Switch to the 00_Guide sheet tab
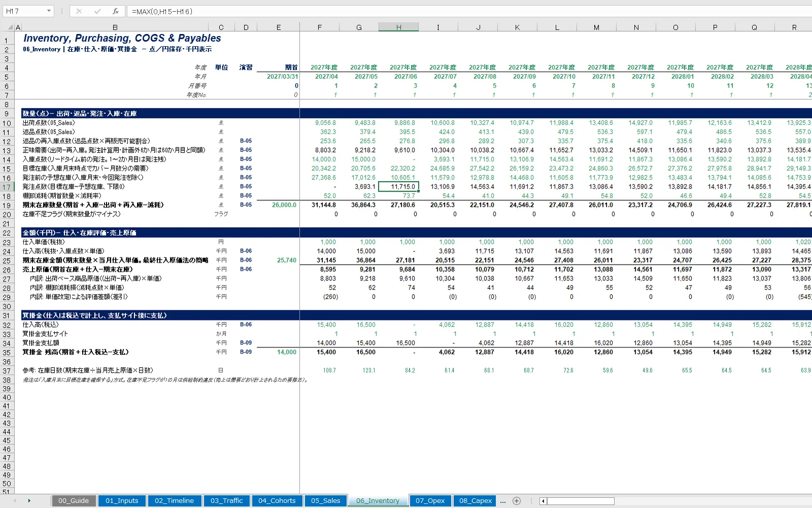Viewport: 812px width, 508px height. (74, 501)
